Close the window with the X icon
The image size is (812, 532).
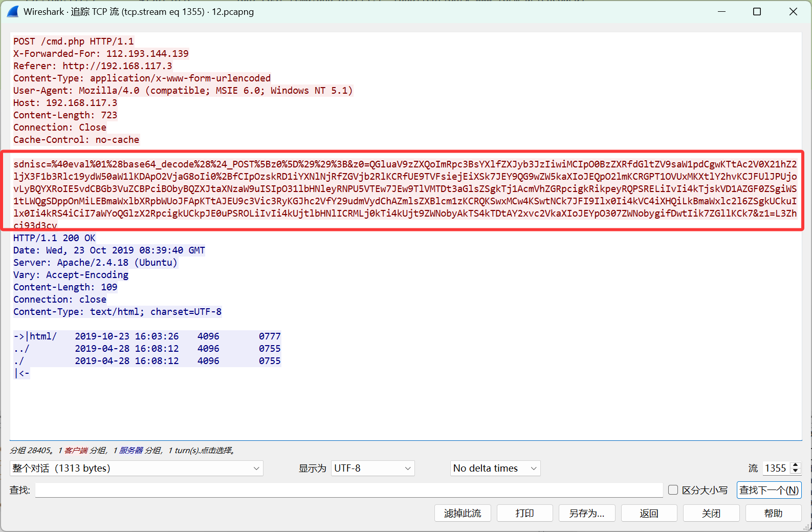[793, 11]
